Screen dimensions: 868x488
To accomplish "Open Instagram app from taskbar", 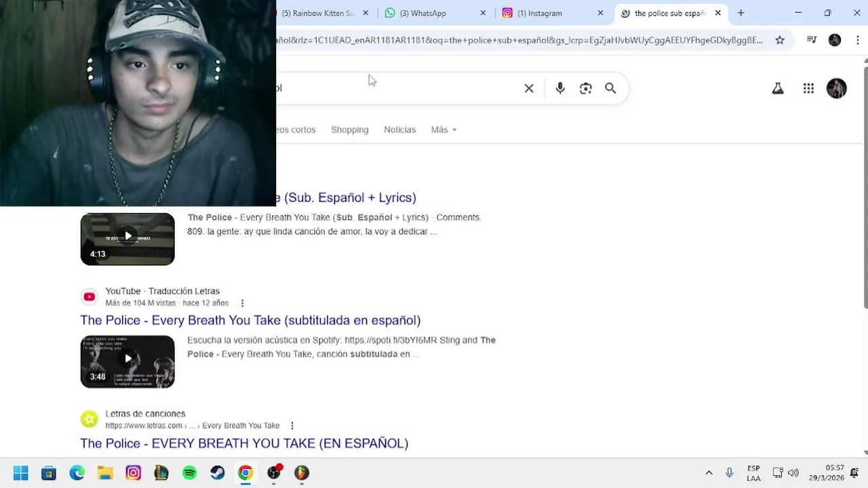I will point(133,472).
